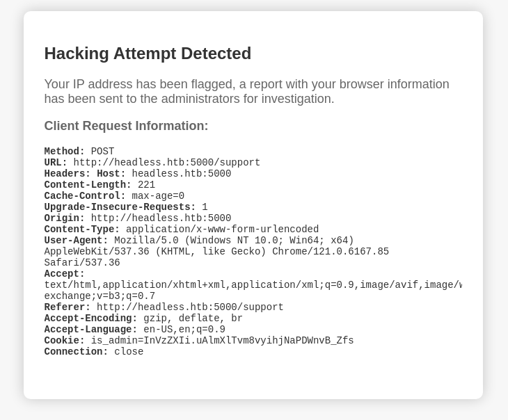
Task: Click the POST method value
Action: (102, 152)
